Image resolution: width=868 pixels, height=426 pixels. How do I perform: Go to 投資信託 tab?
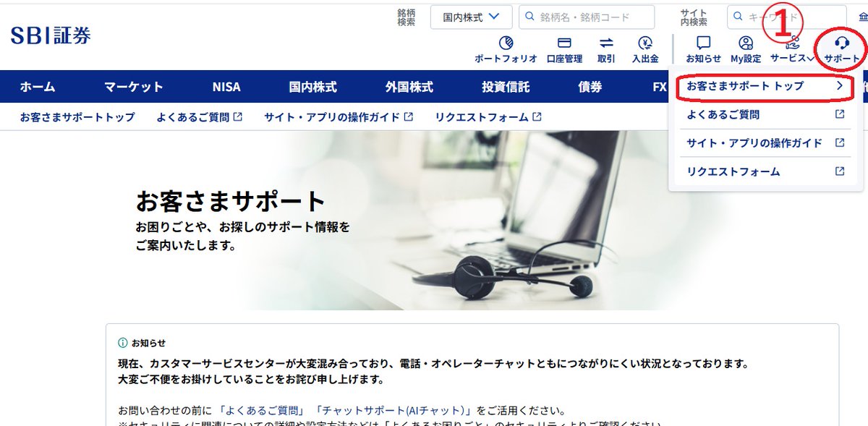pos(506,87)
